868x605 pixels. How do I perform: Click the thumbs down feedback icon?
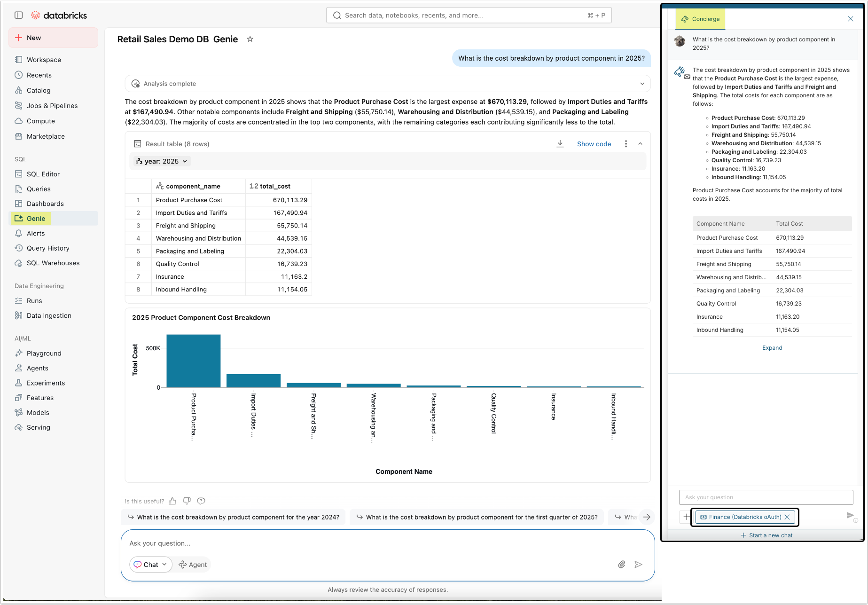coord(187,501)
